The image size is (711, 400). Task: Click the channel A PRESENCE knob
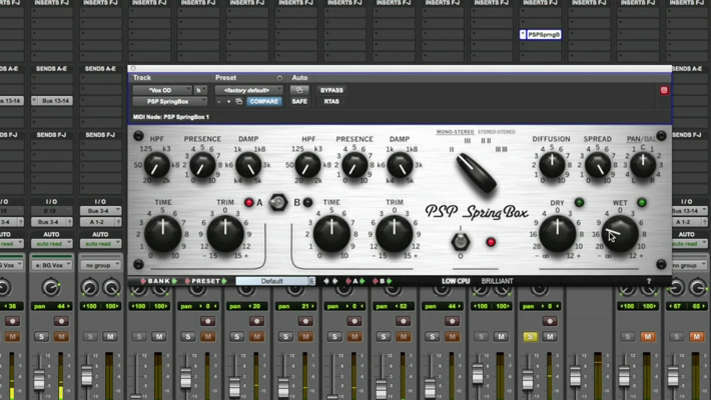(202, 165)
